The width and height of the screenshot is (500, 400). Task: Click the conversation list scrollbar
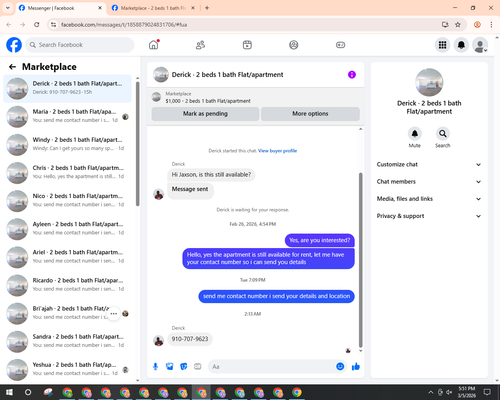tap(138, 143)
